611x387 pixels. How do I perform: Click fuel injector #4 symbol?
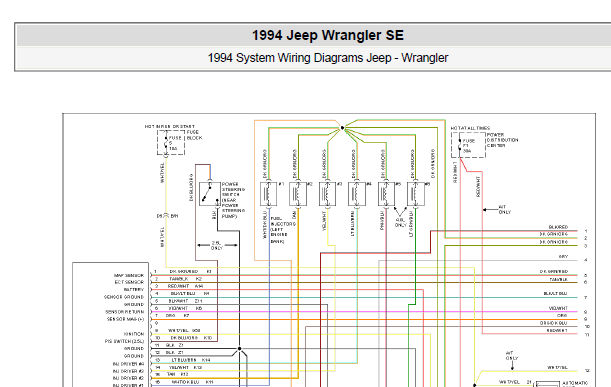pos(357,194)
